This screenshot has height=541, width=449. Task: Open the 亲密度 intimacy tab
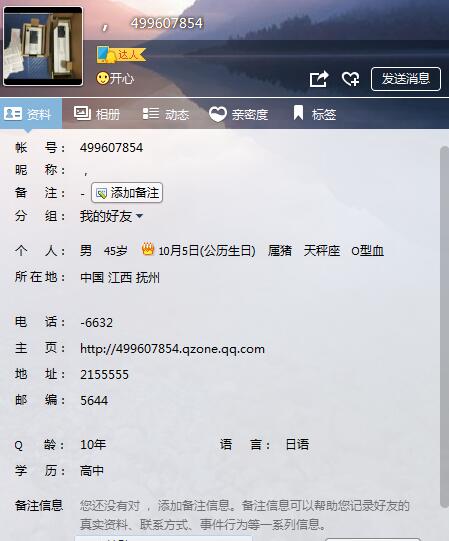click(x=238, y=114)
